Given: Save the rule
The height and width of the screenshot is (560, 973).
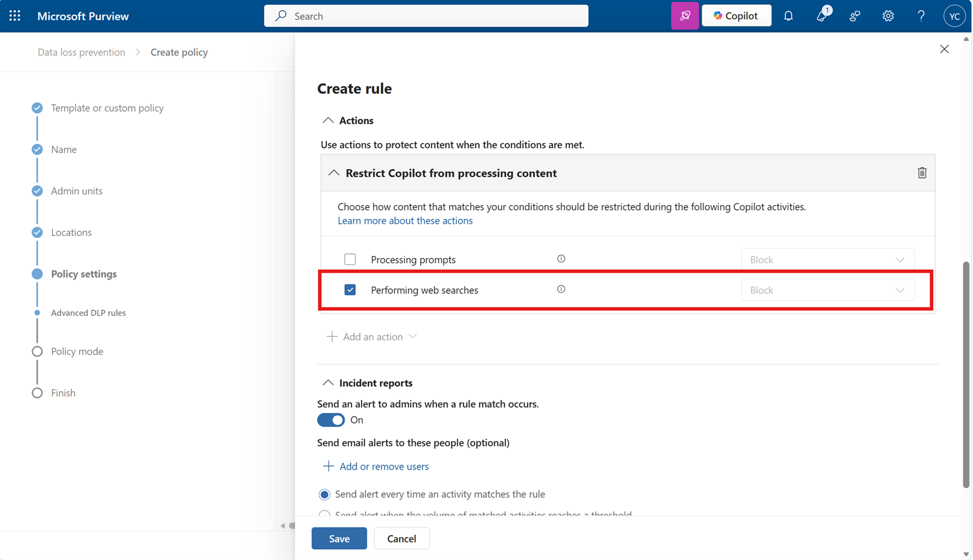Looking at the screenshot, I should click(x=339, y=538).
